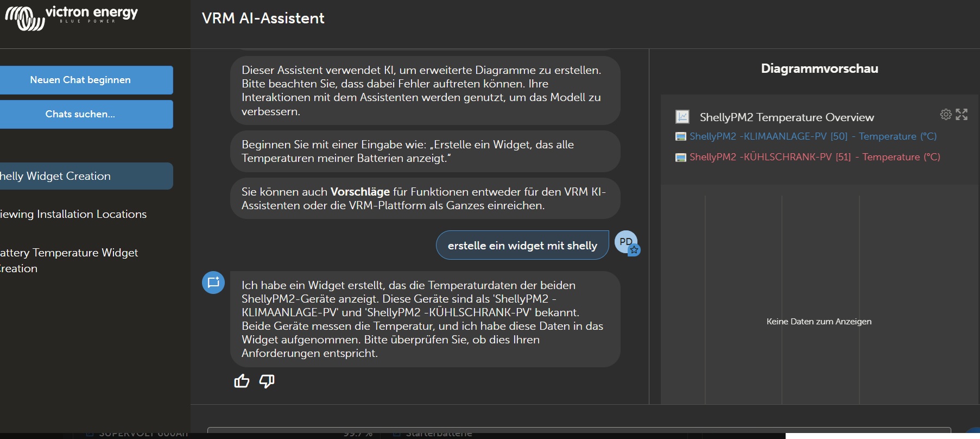The image size is (980, 439).
Task: Open the chart settings gear icon
Action: [x=946, y=114]
